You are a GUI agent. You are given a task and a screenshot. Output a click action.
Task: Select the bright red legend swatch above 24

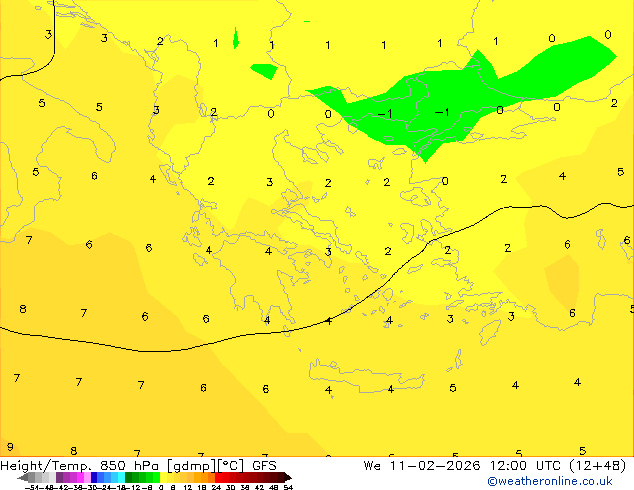coord(218,477)
